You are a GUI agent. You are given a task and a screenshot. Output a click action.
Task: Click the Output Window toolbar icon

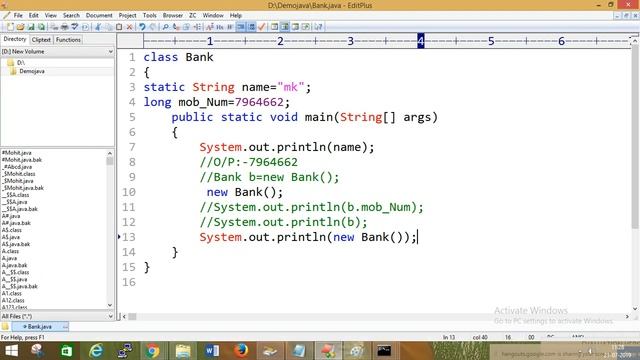(295, 27)
